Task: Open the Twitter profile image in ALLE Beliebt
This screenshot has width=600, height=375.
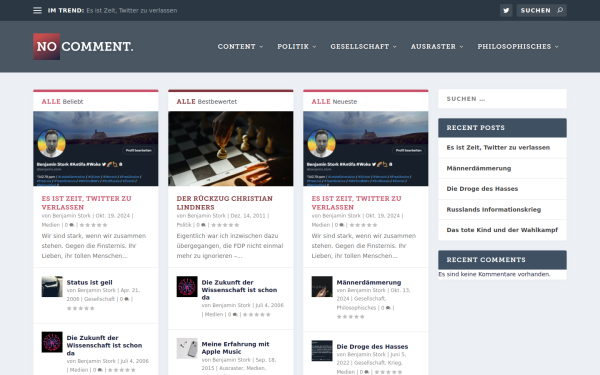Action: (x=96, y=148)
